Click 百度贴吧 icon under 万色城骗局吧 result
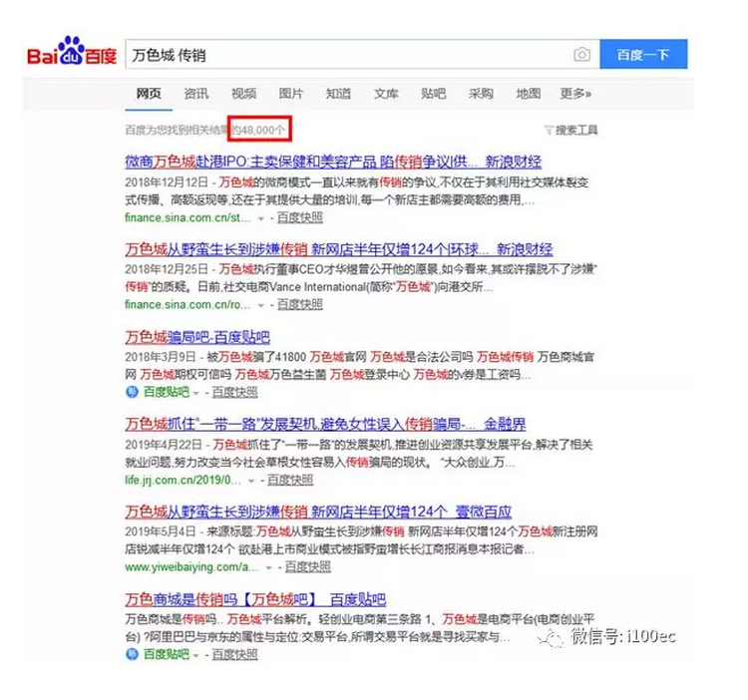The height and width of the screenshot is (700, 748). (x=133, y=392)
